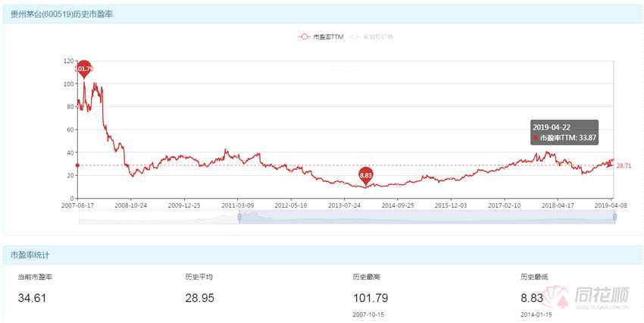
Task: Click the 2009-12-25 axis date label
Action: [x=184, y=204]
